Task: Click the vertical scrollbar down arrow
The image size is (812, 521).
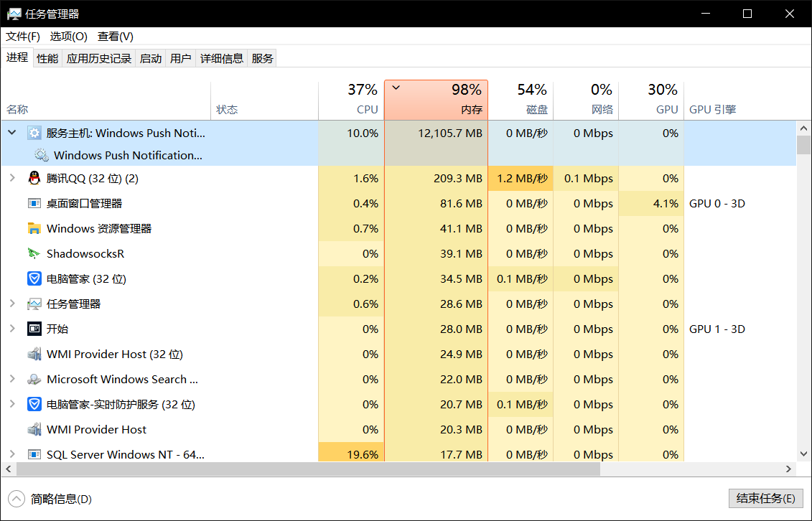Action: (x=803, y=454)
